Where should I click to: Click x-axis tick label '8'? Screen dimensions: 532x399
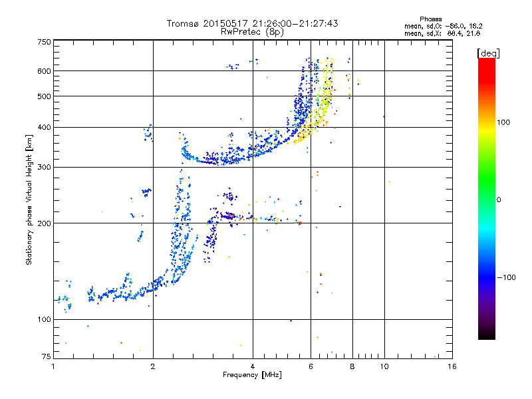352,366
